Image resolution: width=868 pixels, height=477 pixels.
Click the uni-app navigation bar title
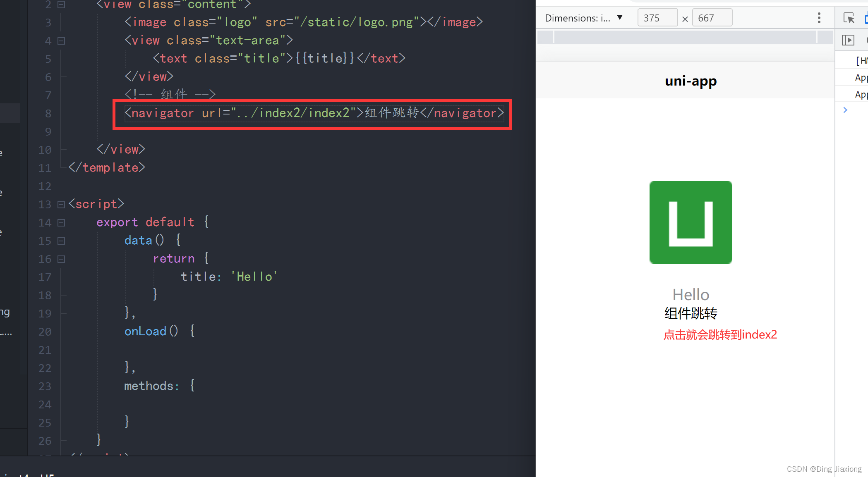[x=691, y=81]
